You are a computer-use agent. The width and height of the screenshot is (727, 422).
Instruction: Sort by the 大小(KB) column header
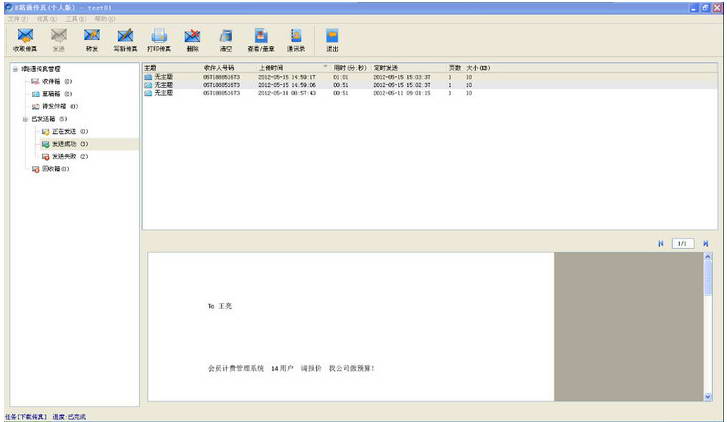coord(478,68)
